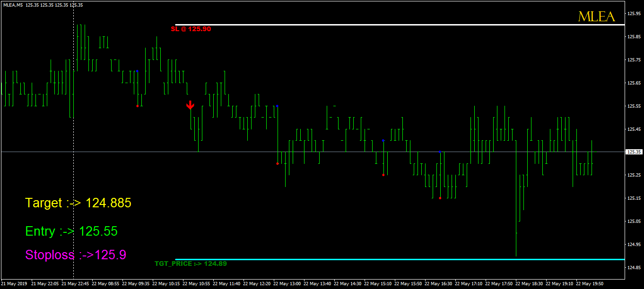Click 124.85 on the price axis
The height and width of the screenshot is (289, 644).
634,268
